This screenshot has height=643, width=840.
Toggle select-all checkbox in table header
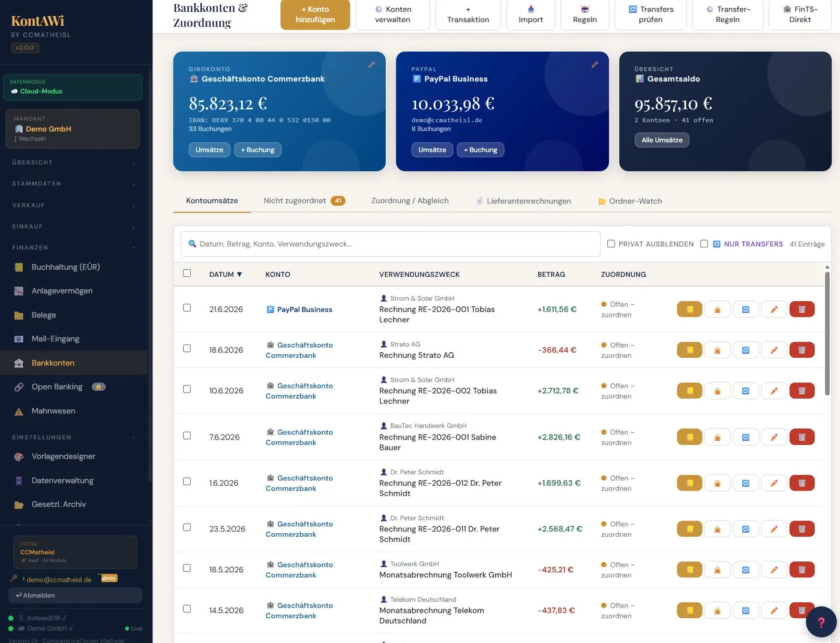tap(187, 273)
